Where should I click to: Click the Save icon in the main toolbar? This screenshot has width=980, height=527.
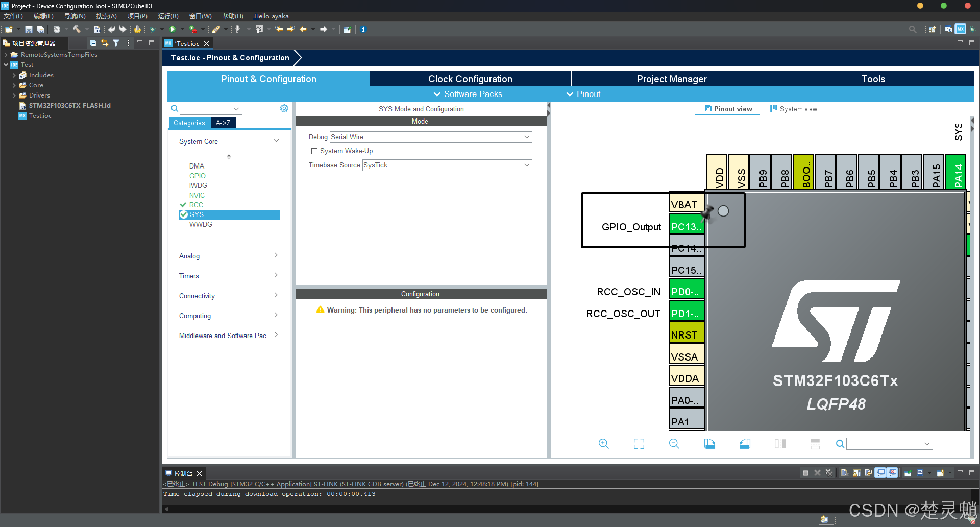point(29,29)
